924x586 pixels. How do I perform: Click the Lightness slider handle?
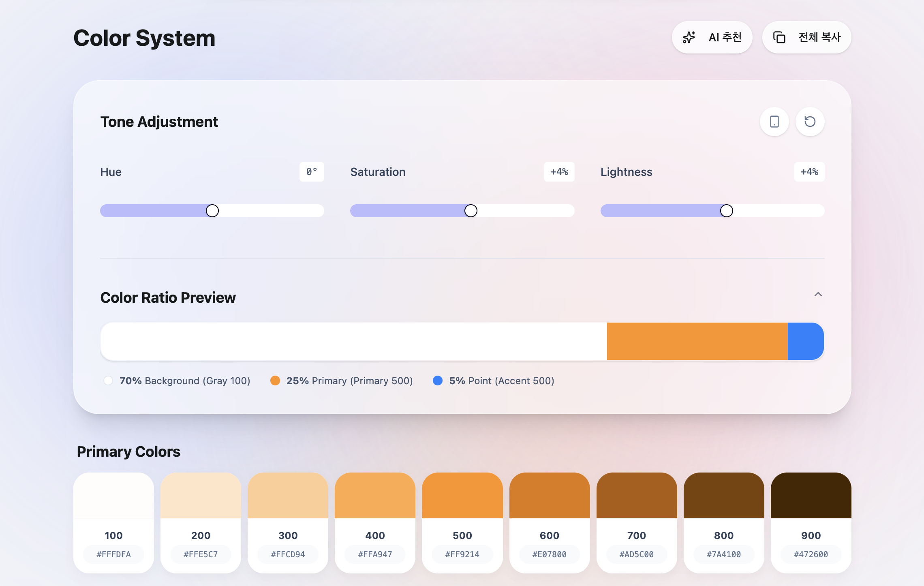click(726, 211)
